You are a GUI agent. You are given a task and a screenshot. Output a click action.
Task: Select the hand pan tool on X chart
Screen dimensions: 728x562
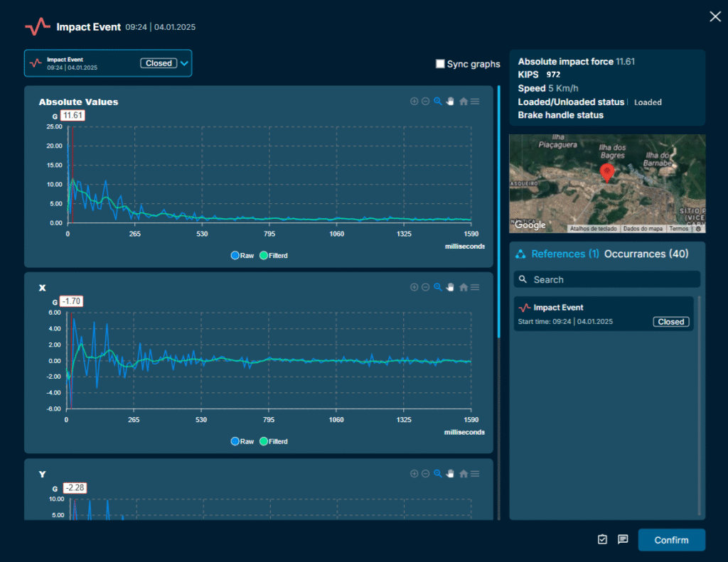coord(450,288)
